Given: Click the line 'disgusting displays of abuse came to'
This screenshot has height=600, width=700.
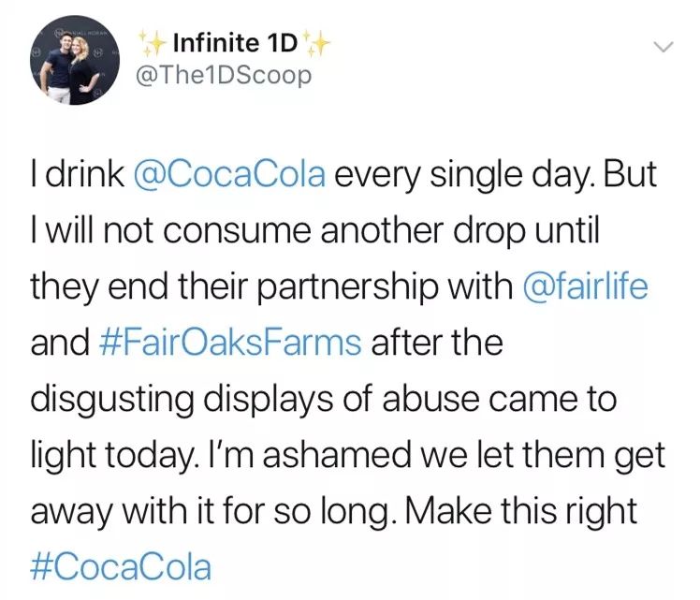Looking at the screenshot, I should pyautogui.click(x=324, y=399).
